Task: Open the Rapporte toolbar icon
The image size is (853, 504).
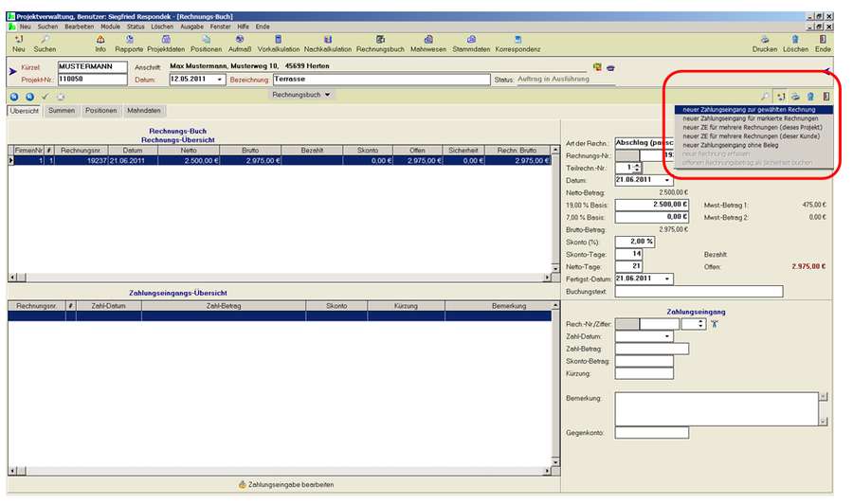Action: [x=129, y=40]
